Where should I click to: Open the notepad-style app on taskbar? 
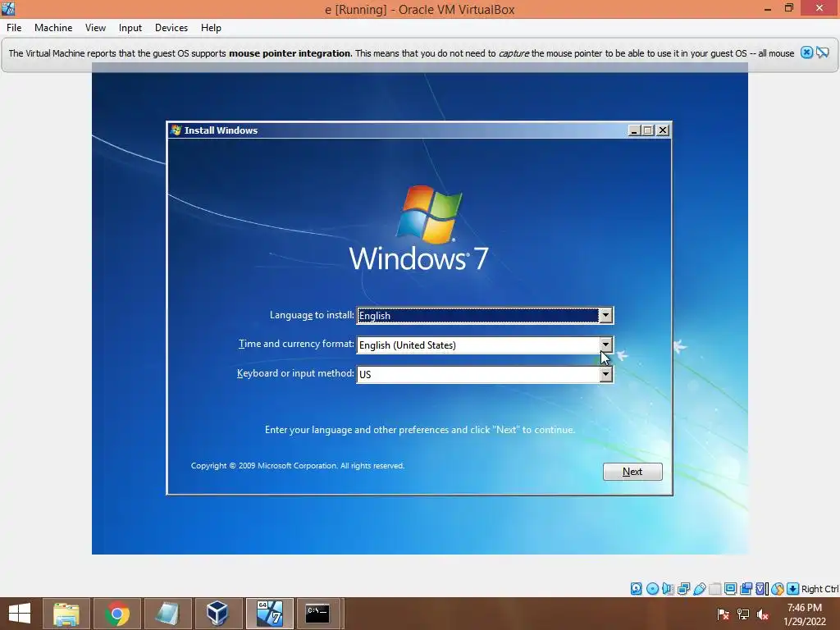[167, 614]
